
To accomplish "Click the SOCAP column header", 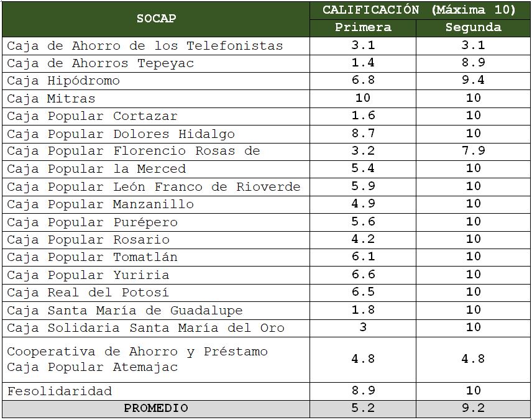I will click(x=156, y=19).
